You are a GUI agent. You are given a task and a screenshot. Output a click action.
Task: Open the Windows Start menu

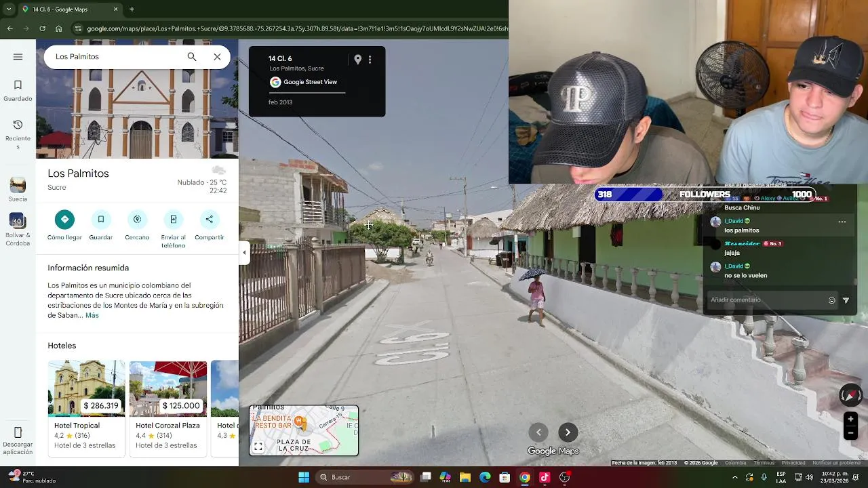click(x=304, y=477)
